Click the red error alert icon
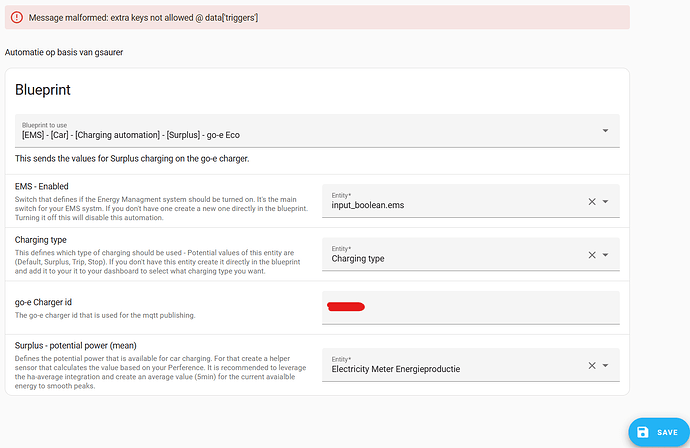690x448 pixels. (x=17, y=18)
